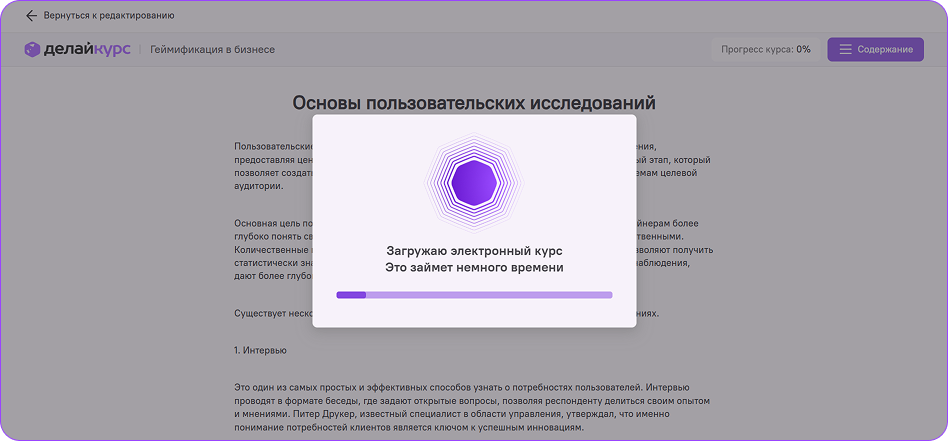Click the course title "Геймификация в бизнесе"
Viewport: 948px width, 441px height.
pos(213,50)
